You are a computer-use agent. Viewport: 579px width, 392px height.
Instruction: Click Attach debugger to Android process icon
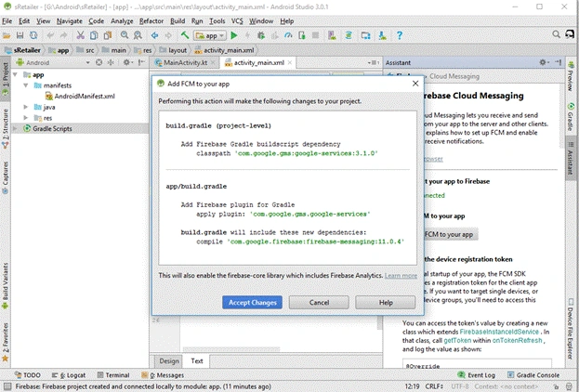(x=302, y=35)
